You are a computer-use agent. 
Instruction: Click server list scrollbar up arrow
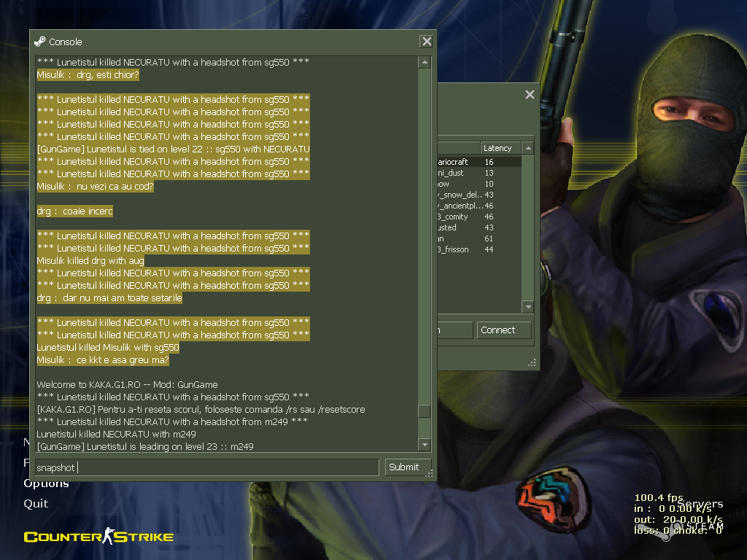click(528, 148)
